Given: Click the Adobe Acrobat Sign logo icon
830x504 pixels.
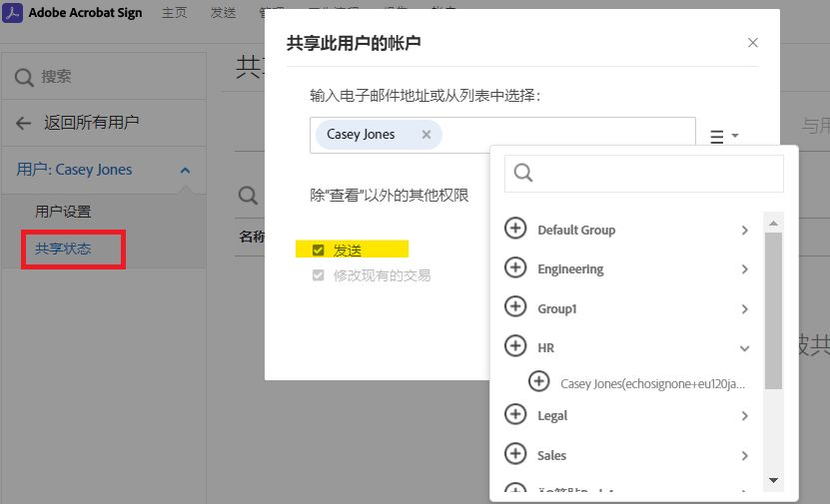Looking at the screenshot, I should point(12,12).
